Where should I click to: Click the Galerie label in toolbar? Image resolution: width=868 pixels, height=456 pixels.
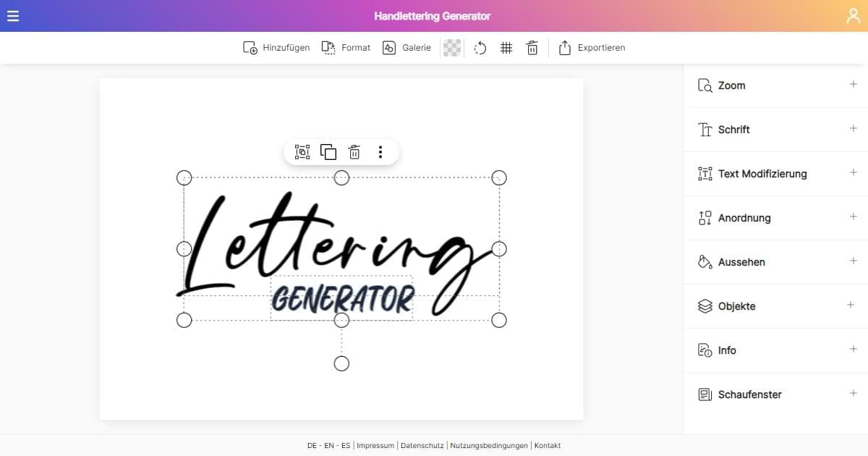click(417, 48)
